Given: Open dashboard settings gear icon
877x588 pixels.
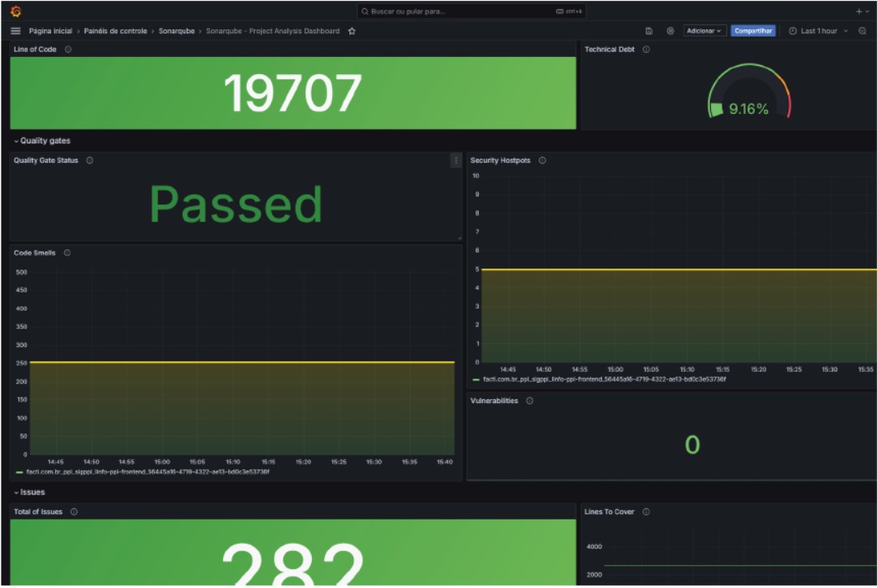Looking at the screenshot, I should click(x=670, y=31).
